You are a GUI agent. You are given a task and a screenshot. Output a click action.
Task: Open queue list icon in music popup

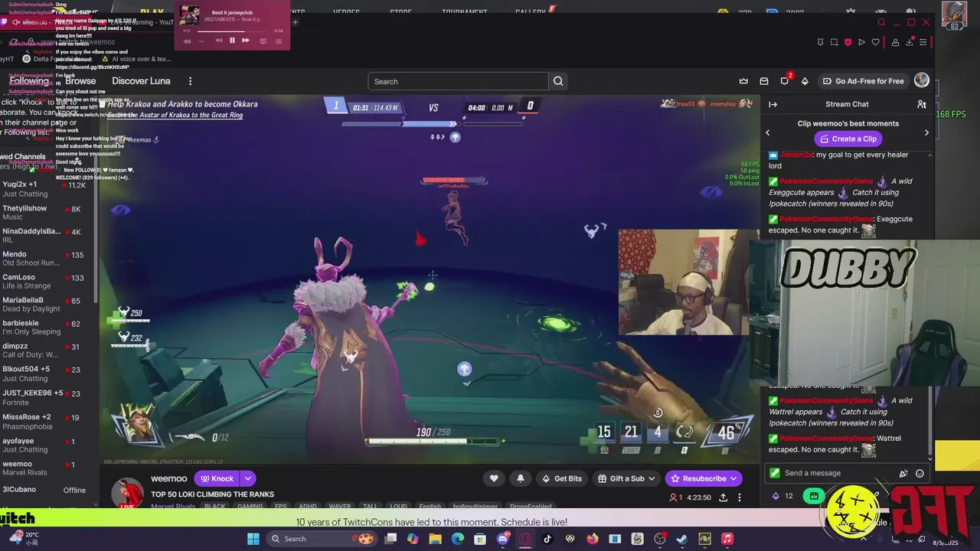pyautogui.click(x=279, y=41)
